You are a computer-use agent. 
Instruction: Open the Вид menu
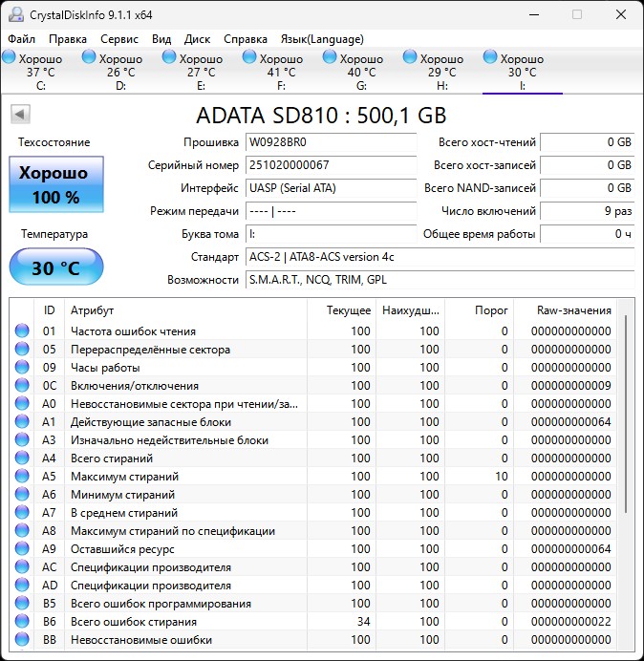tap(161, 39)
